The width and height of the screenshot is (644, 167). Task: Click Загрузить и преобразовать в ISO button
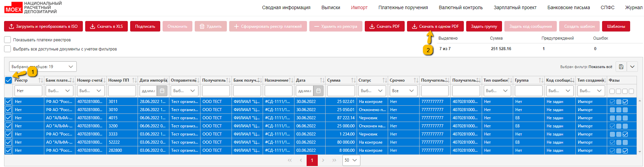43,26
